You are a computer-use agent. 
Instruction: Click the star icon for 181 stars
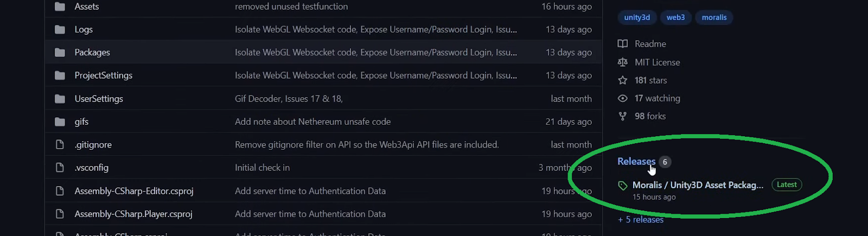pos(623,80)
